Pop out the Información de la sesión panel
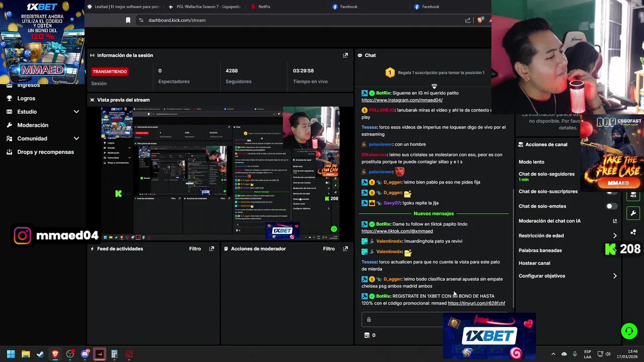 (345, 55)
